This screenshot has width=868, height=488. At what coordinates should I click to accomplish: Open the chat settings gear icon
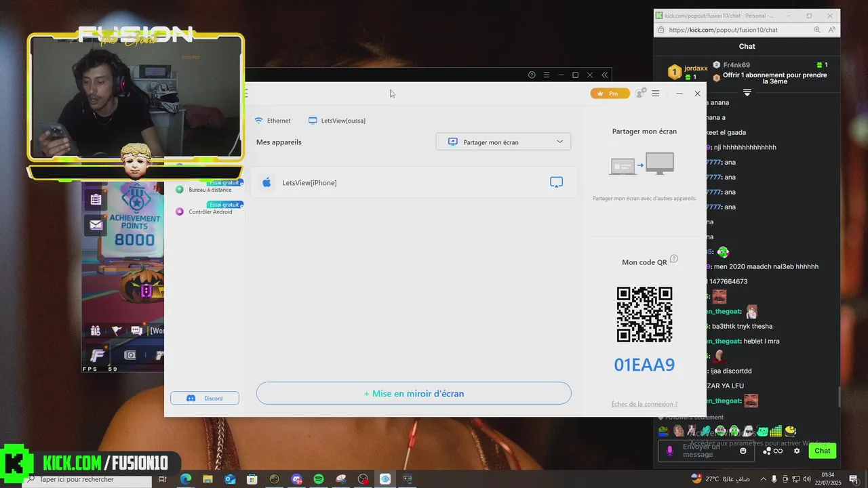[797, 451]
